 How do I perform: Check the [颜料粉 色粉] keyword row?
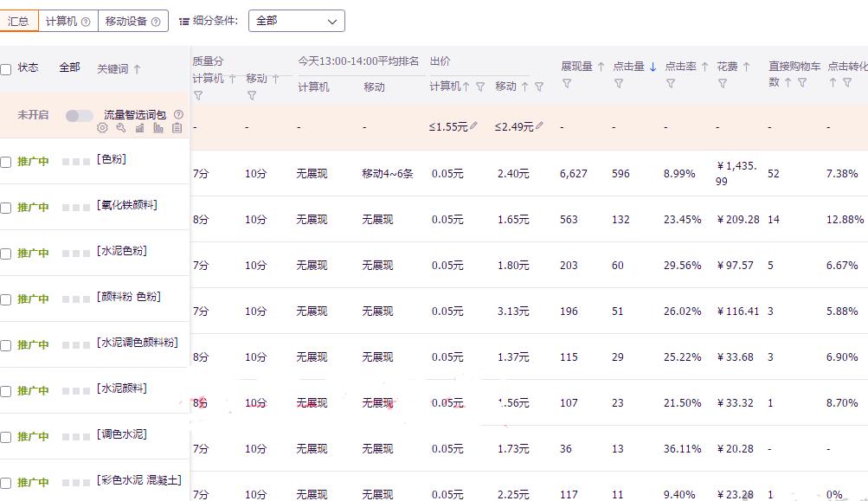(6, 299)
